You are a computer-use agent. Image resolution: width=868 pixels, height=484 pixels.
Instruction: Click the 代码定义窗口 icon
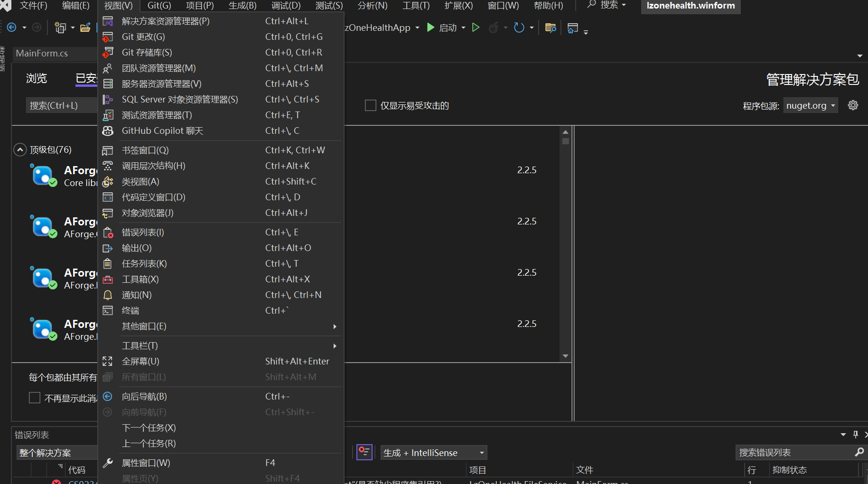(108, 197)
